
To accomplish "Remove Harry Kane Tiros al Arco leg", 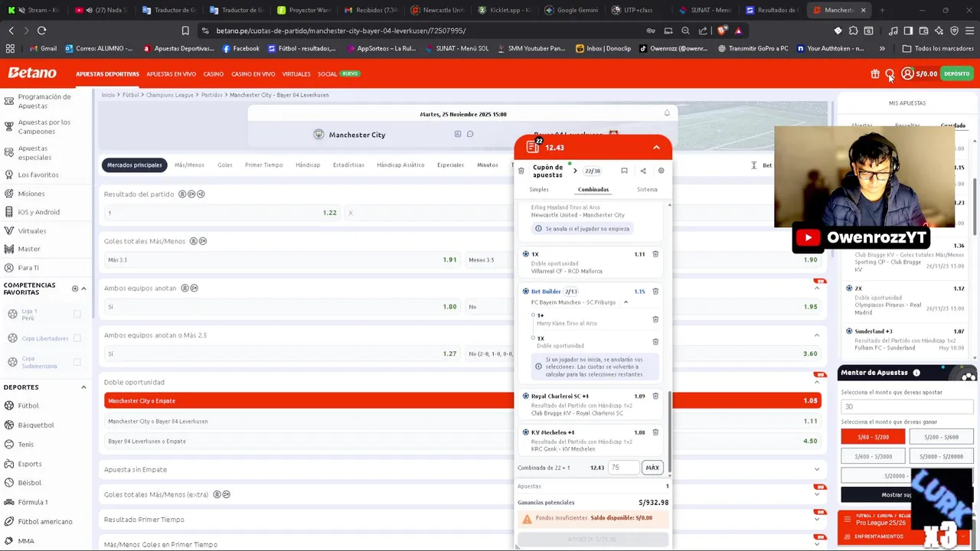I will pos(655,319).
